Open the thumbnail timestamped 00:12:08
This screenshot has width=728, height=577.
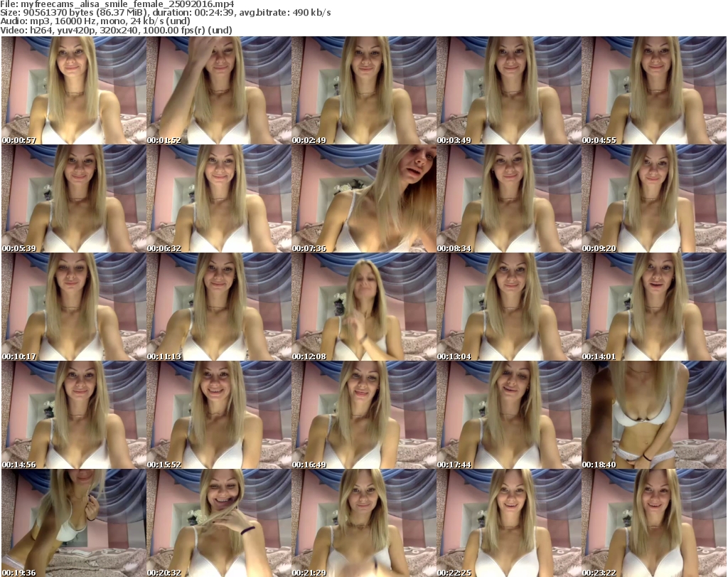tap(364, 307)
